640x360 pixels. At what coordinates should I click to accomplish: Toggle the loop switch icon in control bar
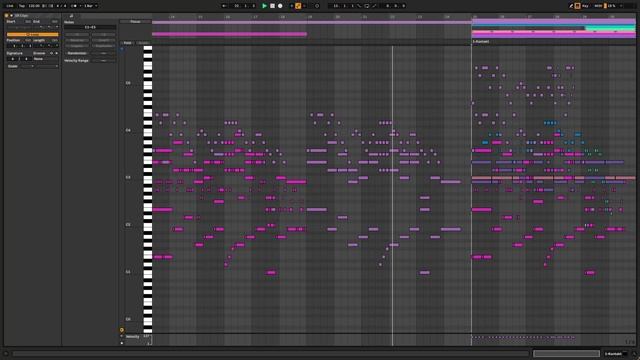pyautogui.click(x=367, y=6)
